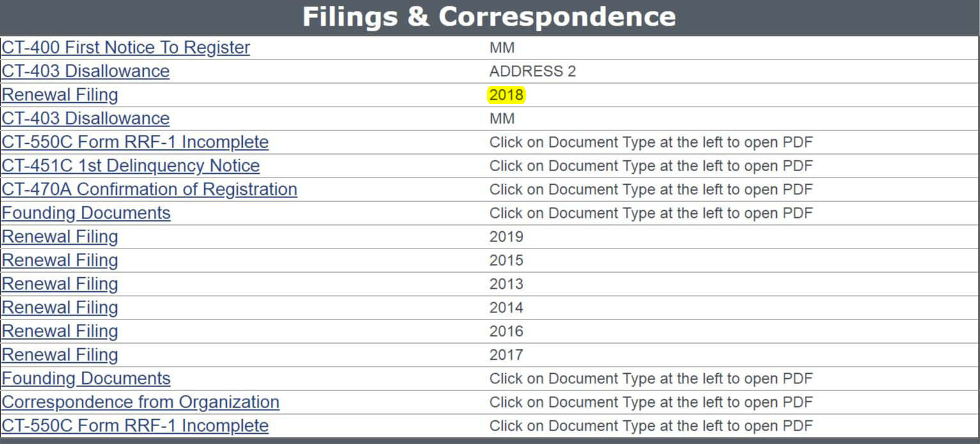This screenshot has height=444, width=980.
Task: Click the Filings & Correspondence header
Action: tap(489, 17)
